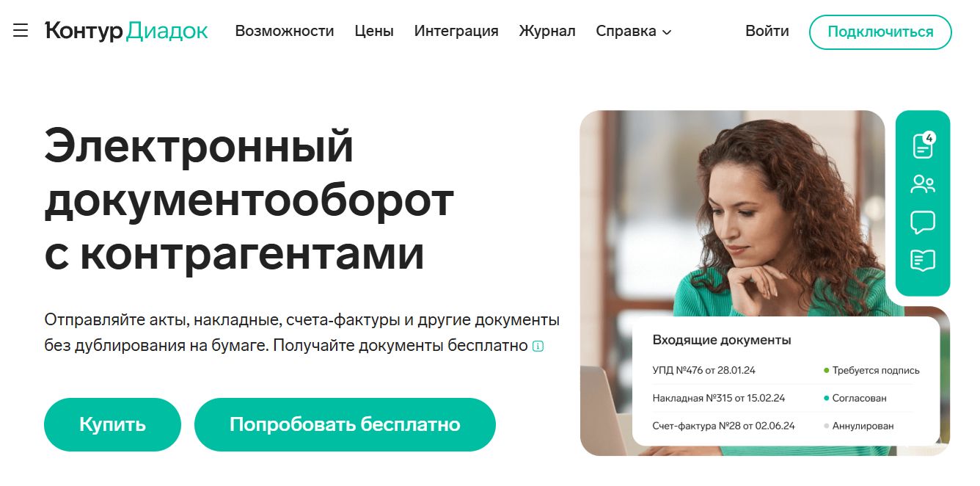Click the green Требуется подпись status dot

pyautogui.click(x=827, y=371)
